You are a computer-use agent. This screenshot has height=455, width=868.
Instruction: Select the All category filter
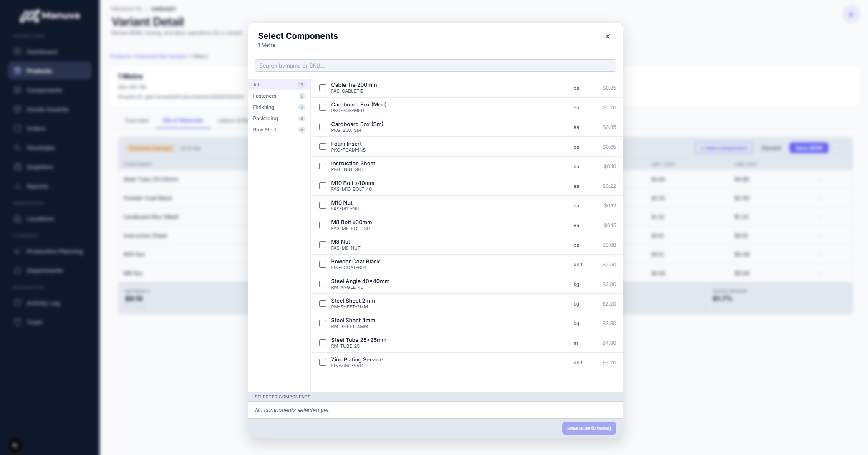point(279,85)
